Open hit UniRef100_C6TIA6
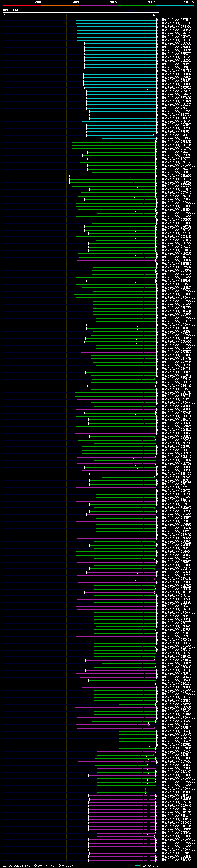 point(177,23)
